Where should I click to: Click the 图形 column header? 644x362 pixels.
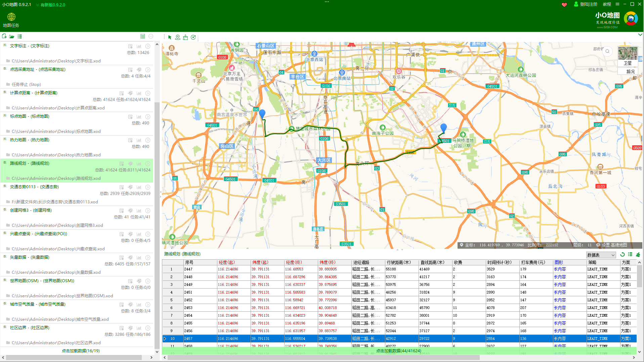tap(569, 262)
